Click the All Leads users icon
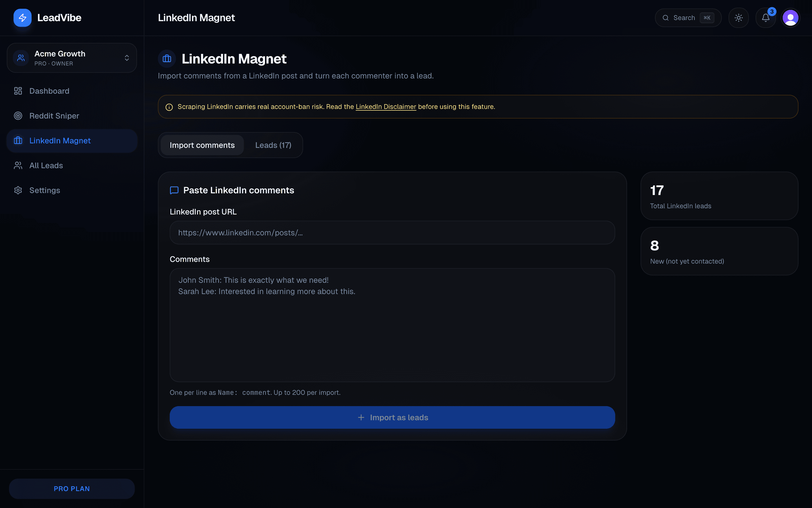This screenshot has height=508, width=812. (x=18, y=165)
